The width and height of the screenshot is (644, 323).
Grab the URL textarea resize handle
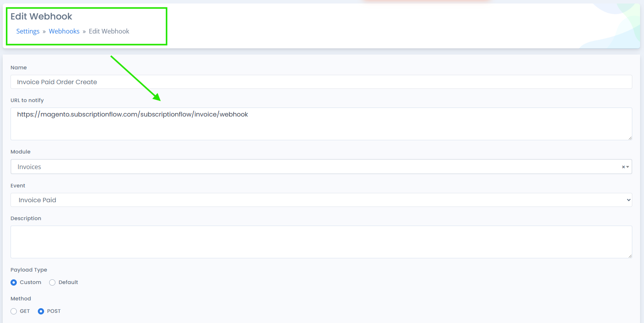(630, 138)
